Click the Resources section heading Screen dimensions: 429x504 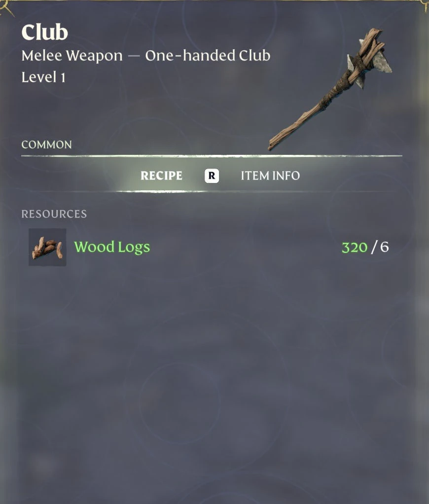[x=54, y=214]
